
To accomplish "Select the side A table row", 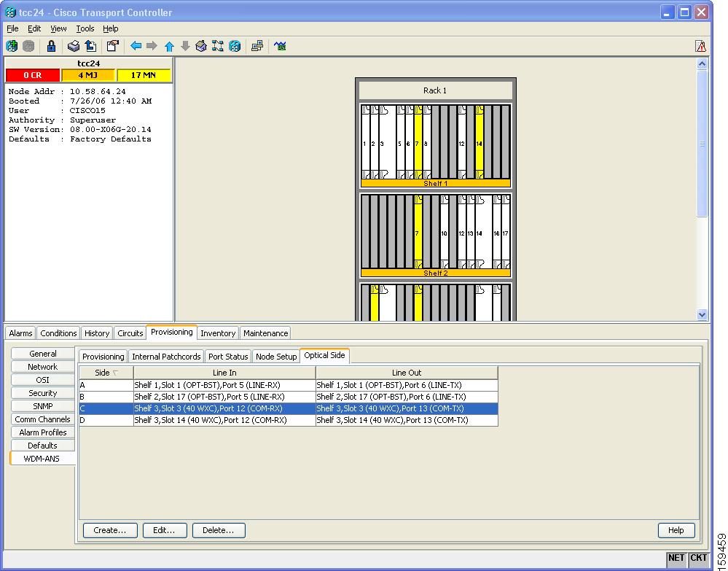I will point(289,385).
